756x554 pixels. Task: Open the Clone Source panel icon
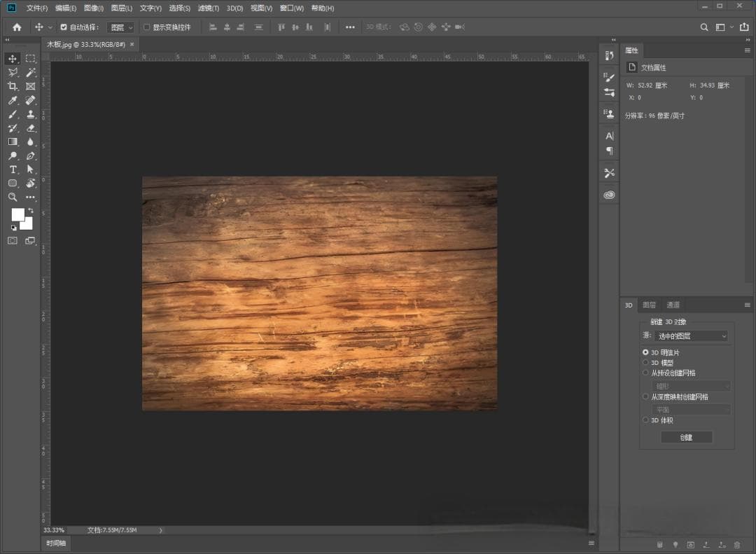pos(610,114)
